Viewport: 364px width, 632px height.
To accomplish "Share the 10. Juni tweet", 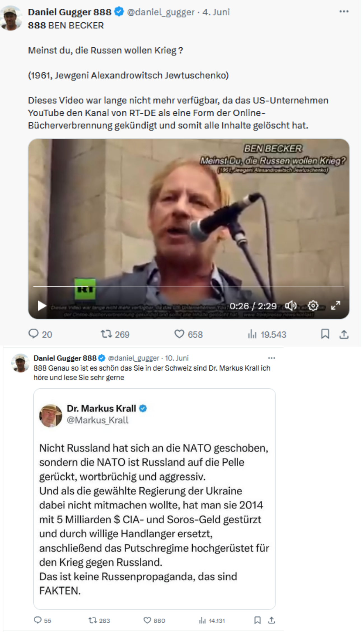I will (x=271, y=620).
